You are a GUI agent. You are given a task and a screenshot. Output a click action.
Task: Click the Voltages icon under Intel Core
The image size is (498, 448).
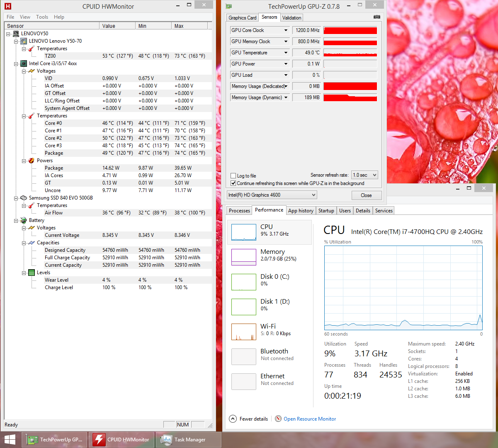pyautogui.click(x=32, y=71)
